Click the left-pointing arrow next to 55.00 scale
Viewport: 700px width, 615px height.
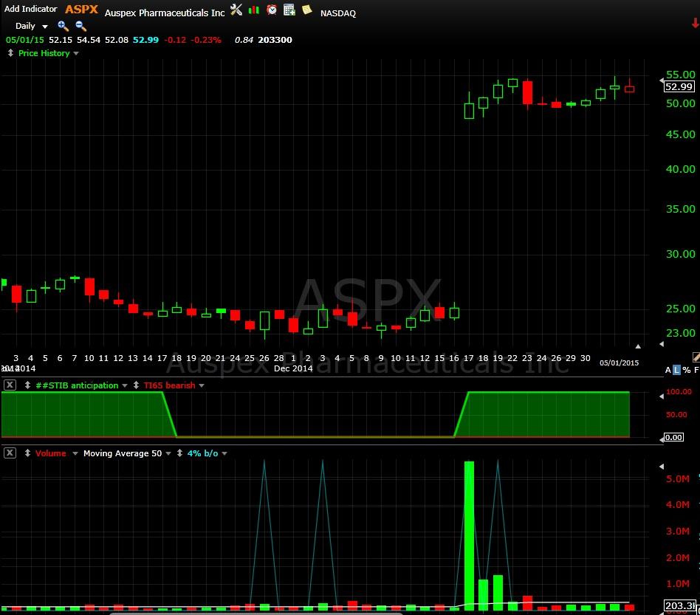(662, 80)
